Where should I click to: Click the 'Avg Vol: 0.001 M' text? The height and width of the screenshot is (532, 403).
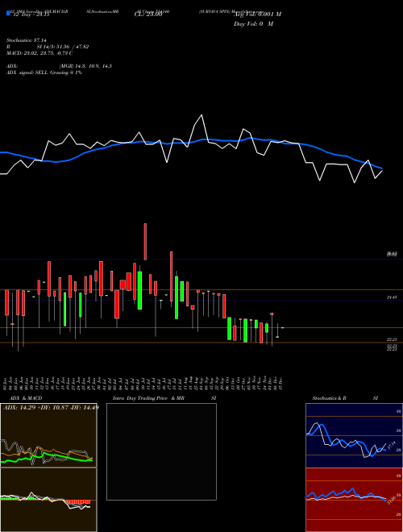[x=257, y=15]
